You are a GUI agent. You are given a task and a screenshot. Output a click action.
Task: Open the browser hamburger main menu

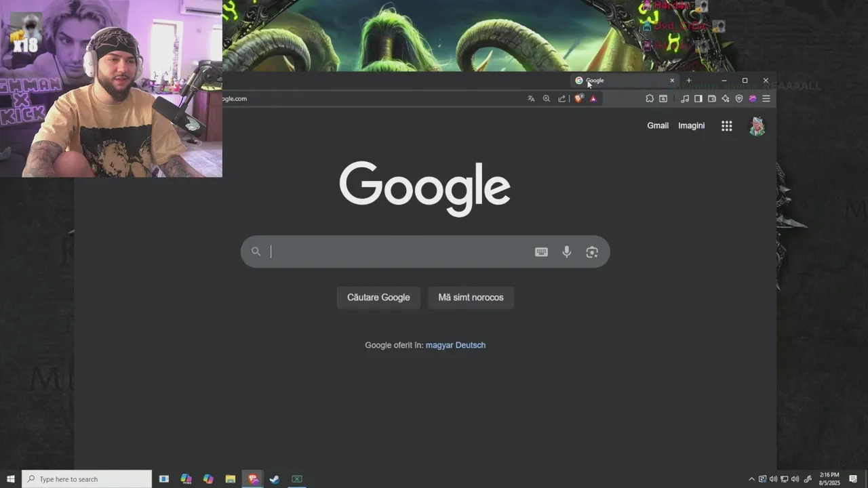766,99
